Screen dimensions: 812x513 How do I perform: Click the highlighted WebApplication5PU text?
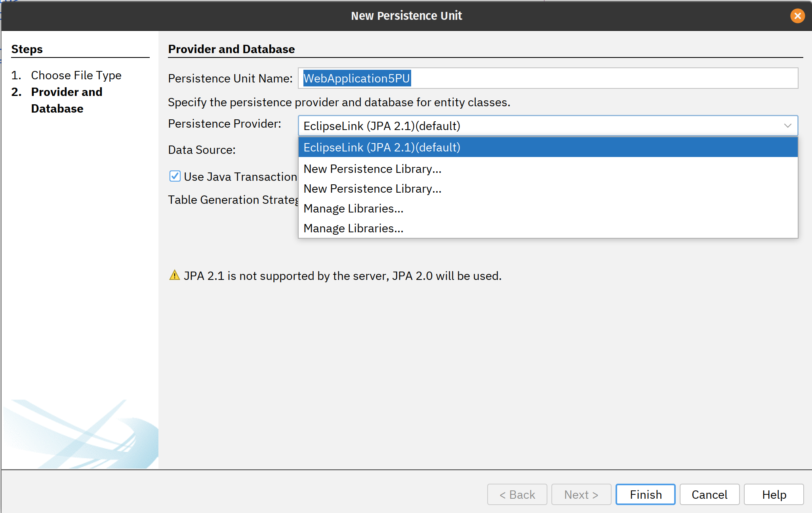tap(356, 78)
